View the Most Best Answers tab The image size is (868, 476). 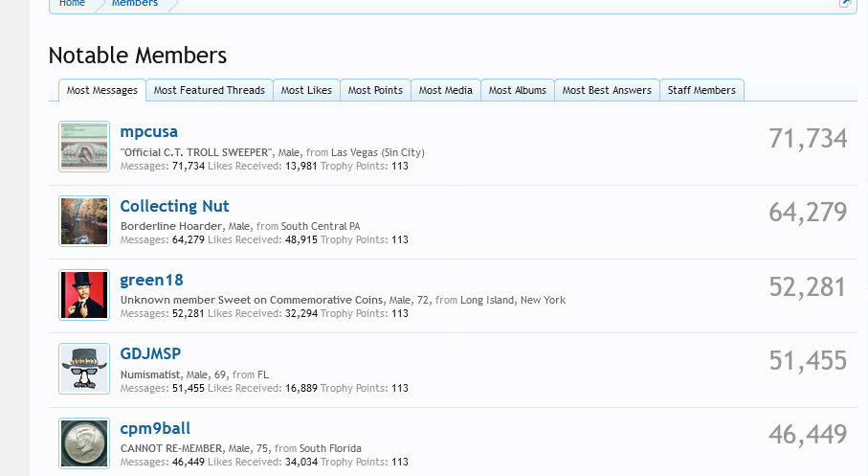[607, 90]
